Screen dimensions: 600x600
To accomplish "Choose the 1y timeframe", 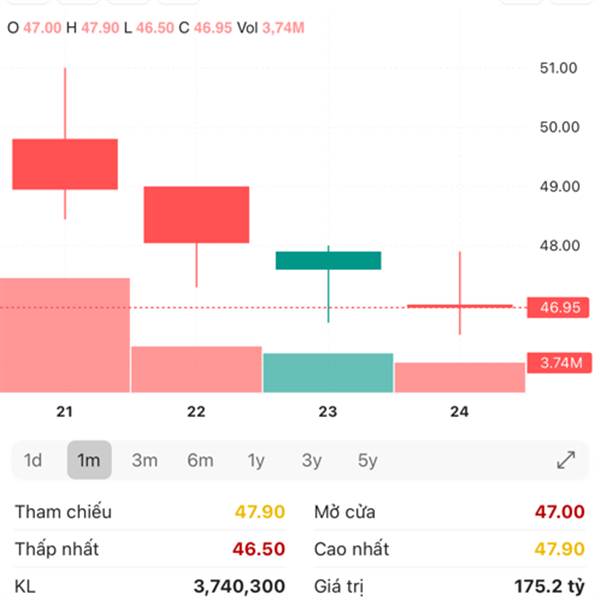I will pyautogui.click(x=256, y=461).
